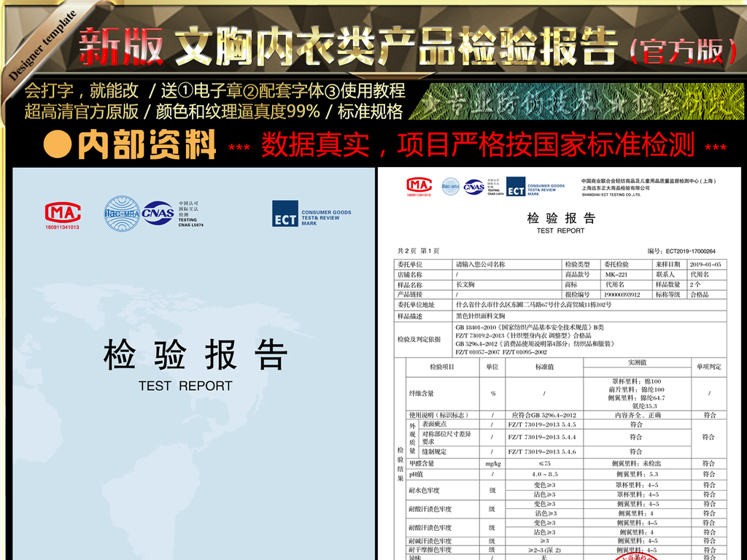Click the column header 标准值

click(x=544, y=367)
